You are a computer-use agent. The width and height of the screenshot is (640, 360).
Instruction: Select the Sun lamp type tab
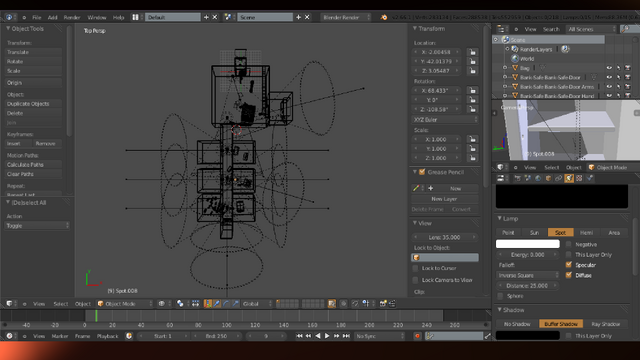(x=534, y=232)
